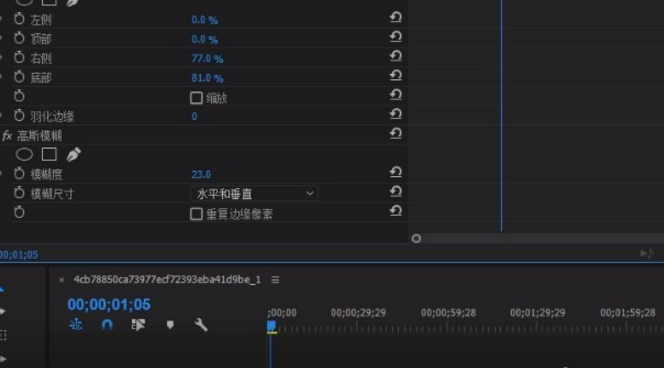Click the timeline playhead timecode 00;00;01;05

[x=109, y=304]
